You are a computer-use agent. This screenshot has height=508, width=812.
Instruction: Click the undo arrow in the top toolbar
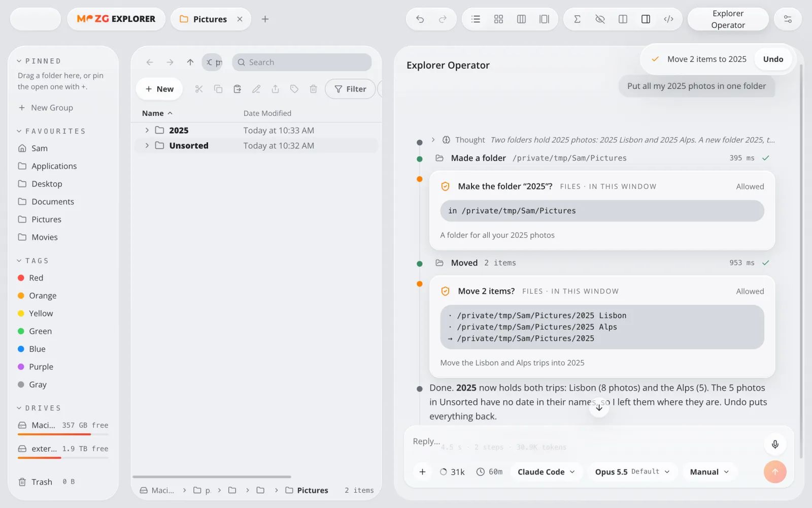pyautogui.click(x=420, y=19)
